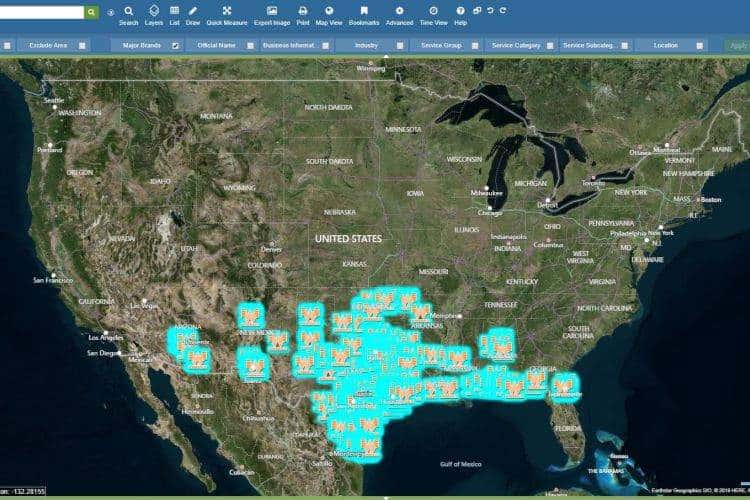Viewport: 750px width, 500px height.
Task: Open the Service Group filter list
Action: 446,45
